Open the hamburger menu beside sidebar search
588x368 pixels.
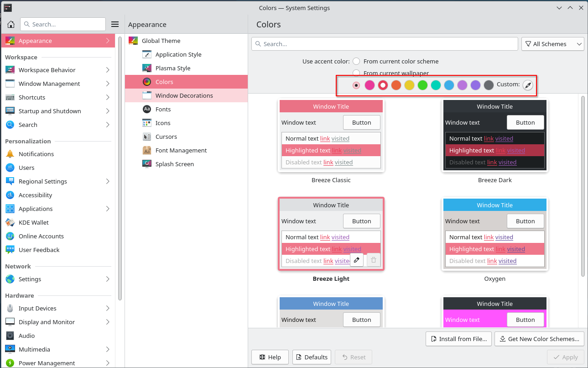[115, 24]
